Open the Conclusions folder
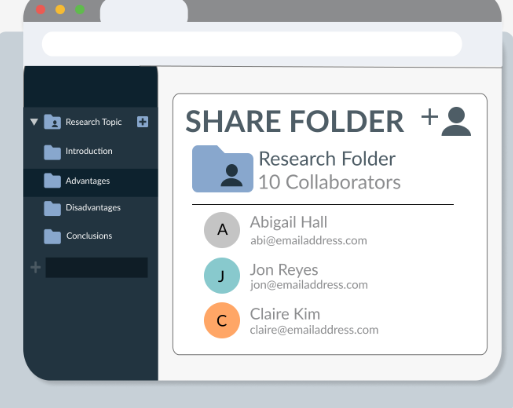 point(89,236)
